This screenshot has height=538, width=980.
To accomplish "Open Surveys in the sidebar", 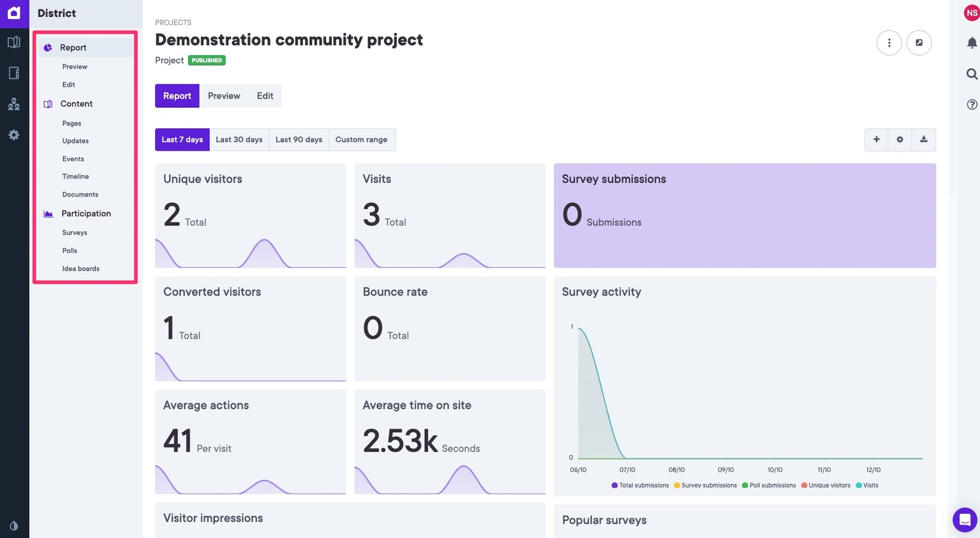I will pyautogui.click(x=75, y=233).
